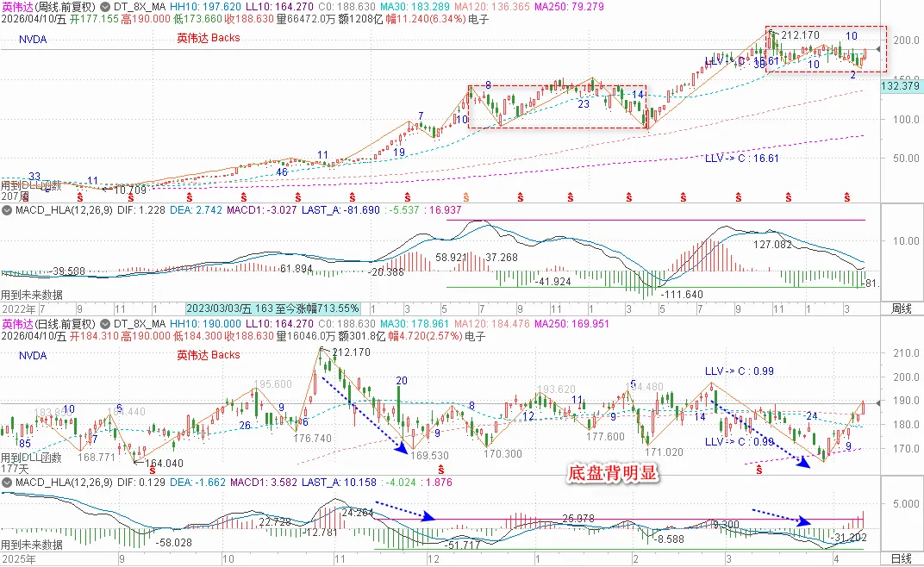
Task: Click NVDA ticker in weekly chart
Action: coord(33,40)
